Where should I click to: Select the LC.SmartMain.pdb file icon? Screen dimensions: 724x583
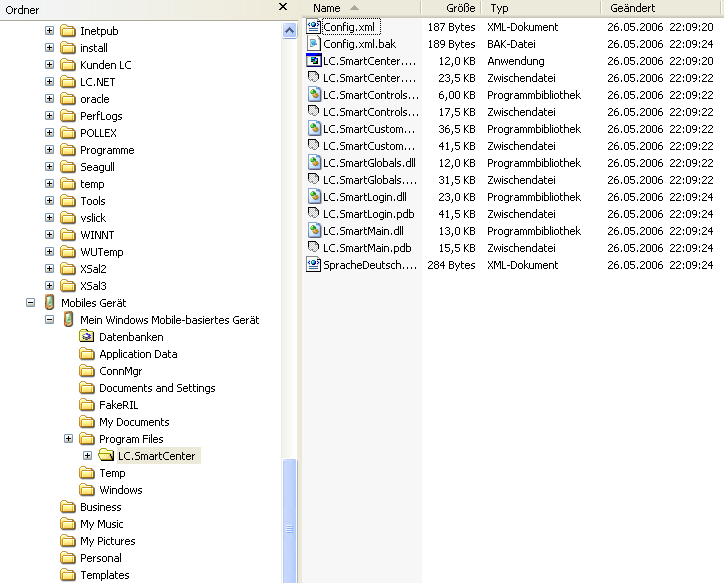pos(314,248)
